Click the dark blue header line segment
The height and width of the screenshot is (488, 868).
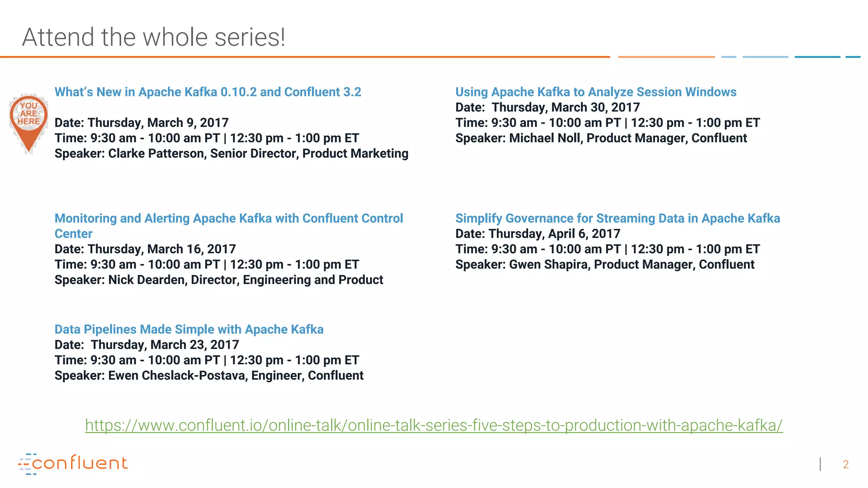(x=817, y=57)
